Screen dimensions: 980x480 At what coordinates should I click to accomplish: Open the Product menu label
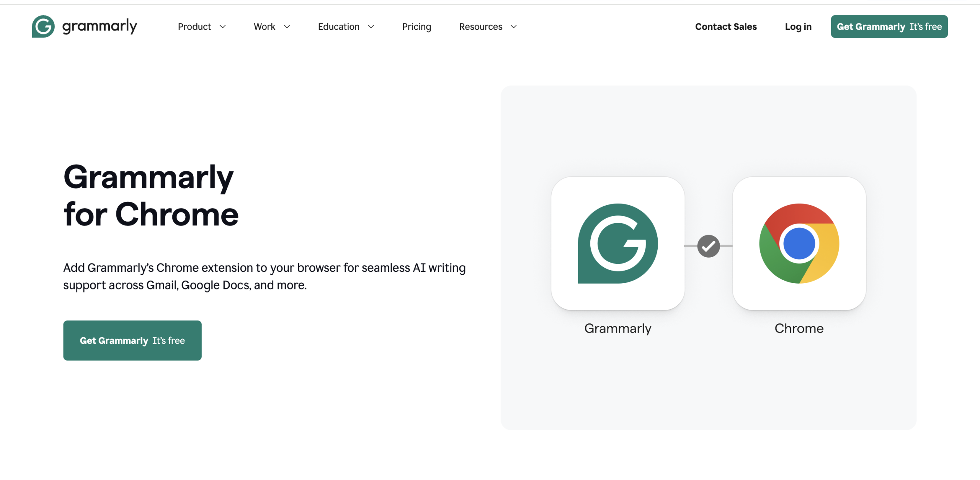click(x=194, y=27)
